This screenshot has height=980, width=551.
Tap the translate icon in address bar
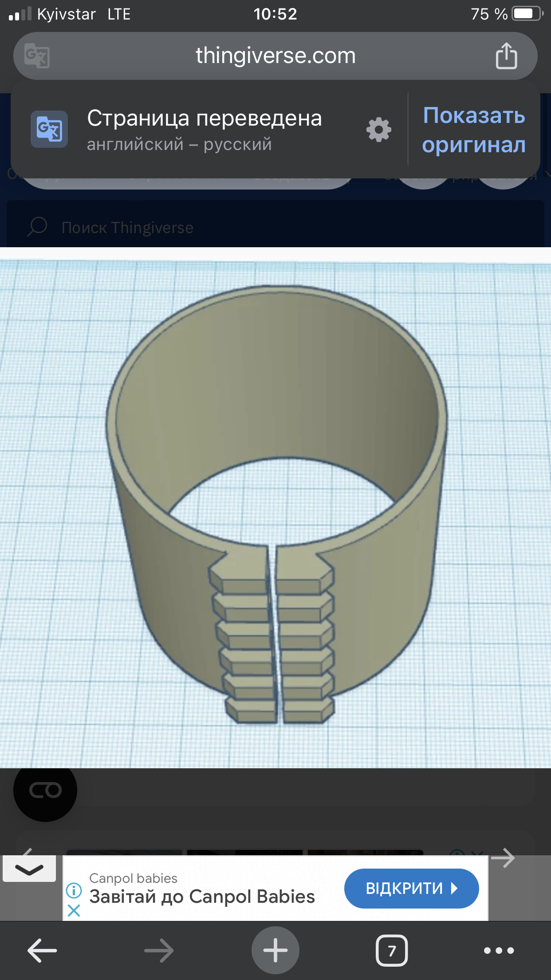click(x=37, y=56)
